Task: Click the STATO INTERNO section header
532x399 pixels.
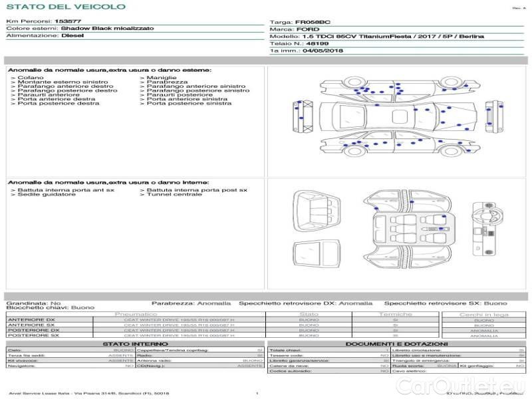Action: coord(135,344)
